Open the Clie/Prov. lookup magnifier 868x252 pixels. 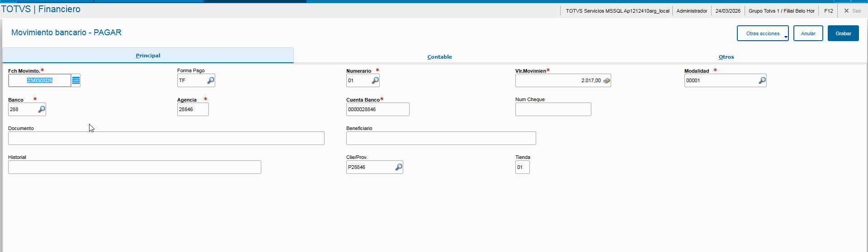pyautogui.click(x=399, y=167)
